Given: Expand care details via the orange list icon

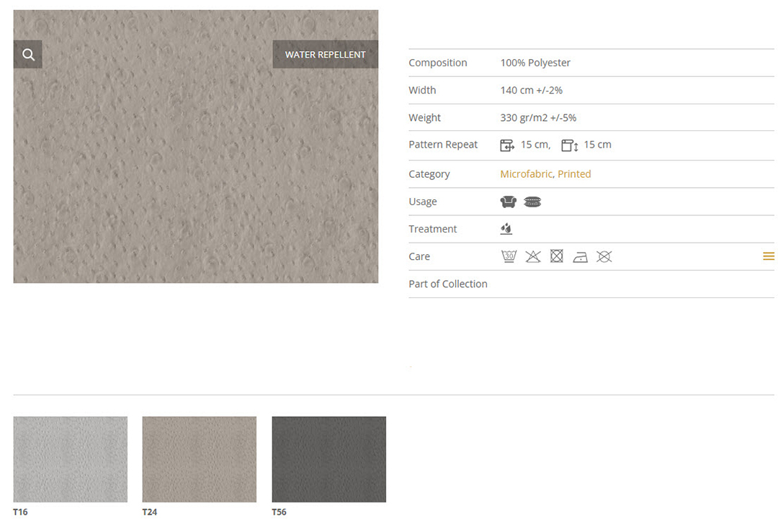Looking at the screenshot, I should tap(768, 256).
